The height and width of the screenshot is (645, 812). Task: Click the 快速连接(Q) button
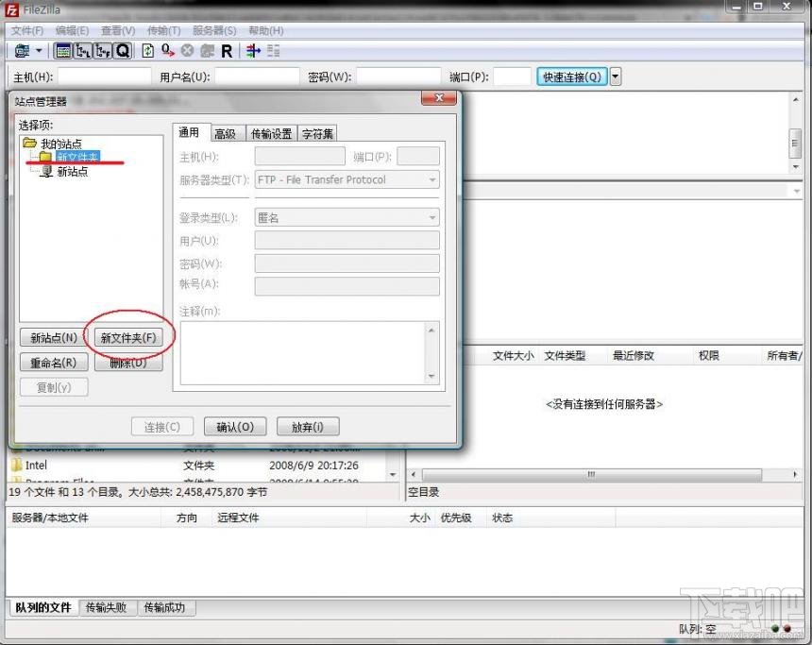[572, 76]
